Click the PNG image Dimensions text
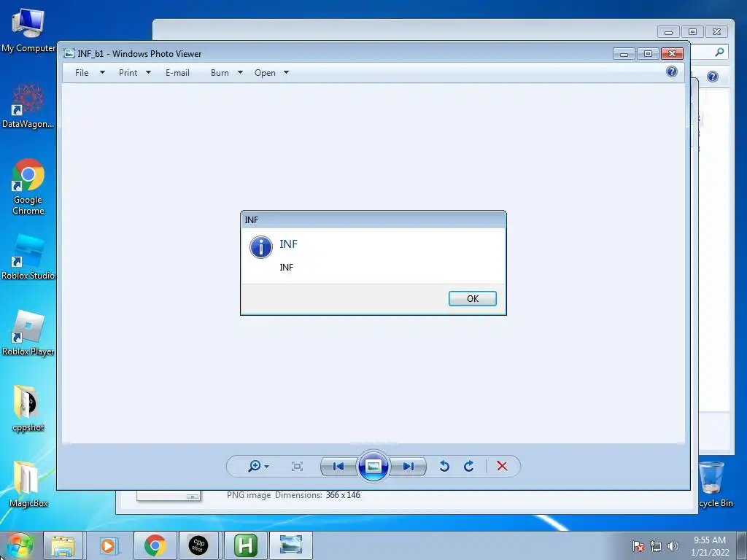 293,495
